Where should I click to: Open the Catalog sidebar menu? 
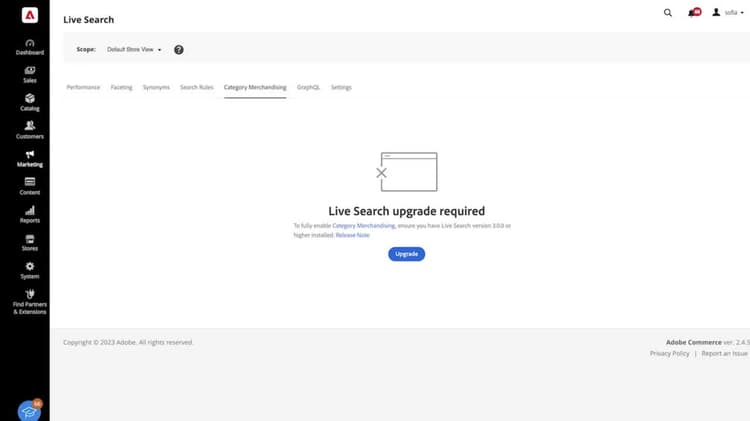[x=30, y=102]
